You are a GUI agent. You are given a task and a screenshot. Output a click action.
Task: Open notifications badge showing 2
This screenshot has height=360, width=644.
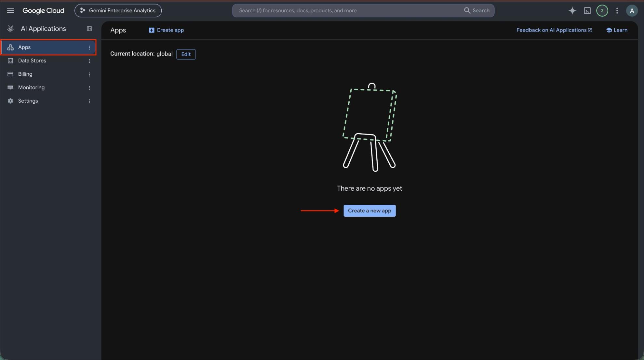pos(602,11)
